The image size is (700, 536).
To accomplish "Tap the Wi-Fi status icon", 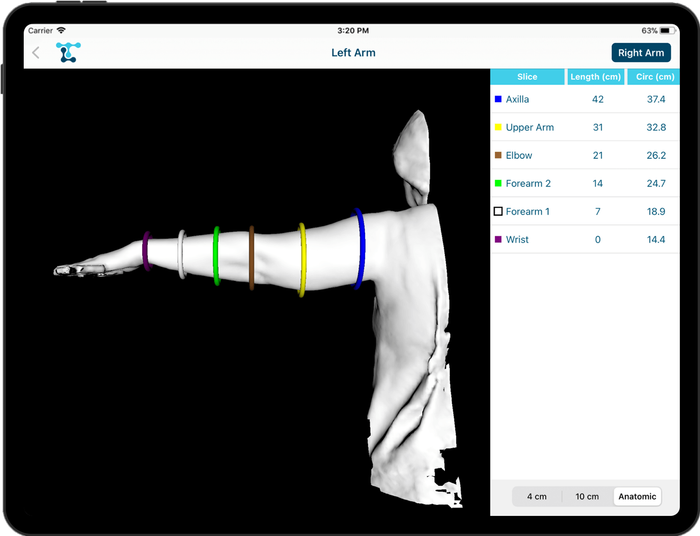I will pos(61,30).
